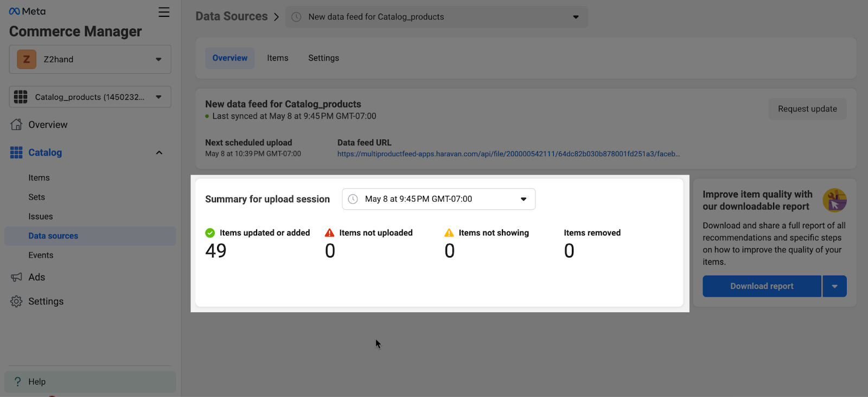
Task: Open the Data feed URL link
Action: pos(508,154)
